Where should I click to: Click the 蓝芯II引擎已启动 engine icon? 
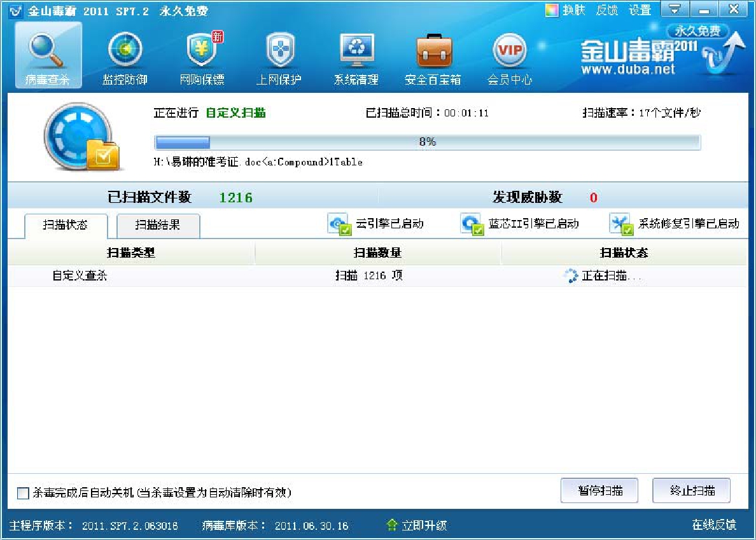click(472, 224)
